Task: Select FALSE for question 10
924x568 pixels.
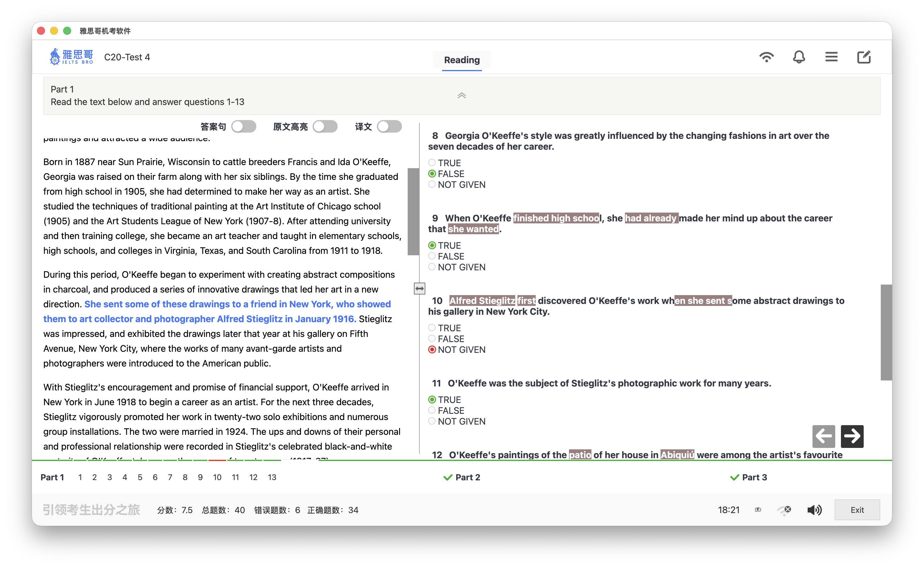Action: (432, 338)
